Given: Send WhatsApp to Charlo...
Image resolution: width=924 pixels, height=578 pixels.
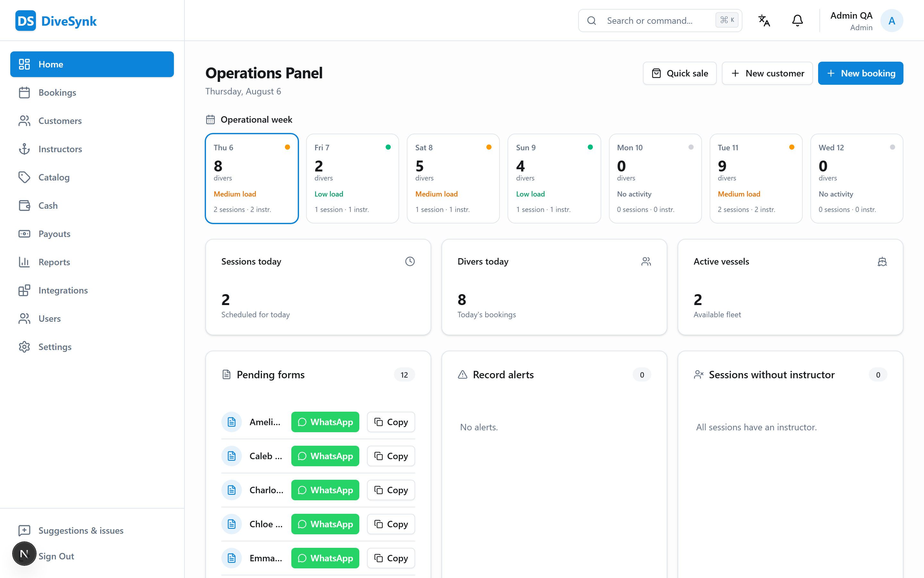Looking at the screenshot, I should [325, 490].
